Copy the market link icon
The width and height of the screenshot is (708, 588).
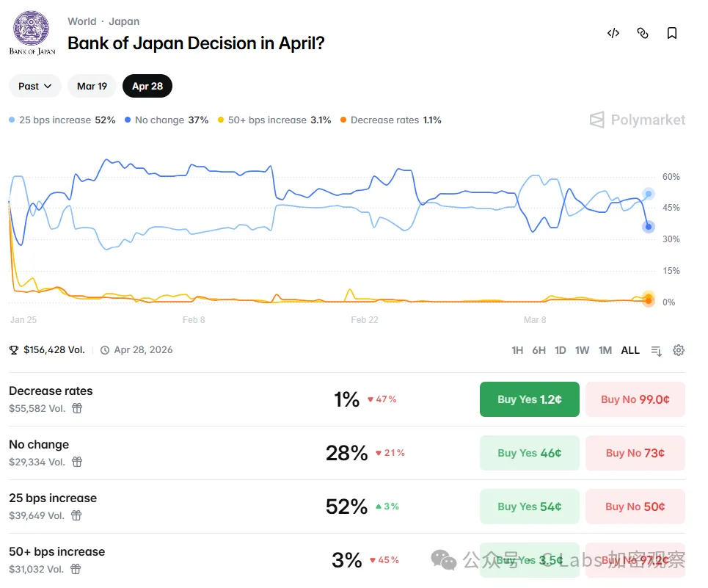pos(643,33)
